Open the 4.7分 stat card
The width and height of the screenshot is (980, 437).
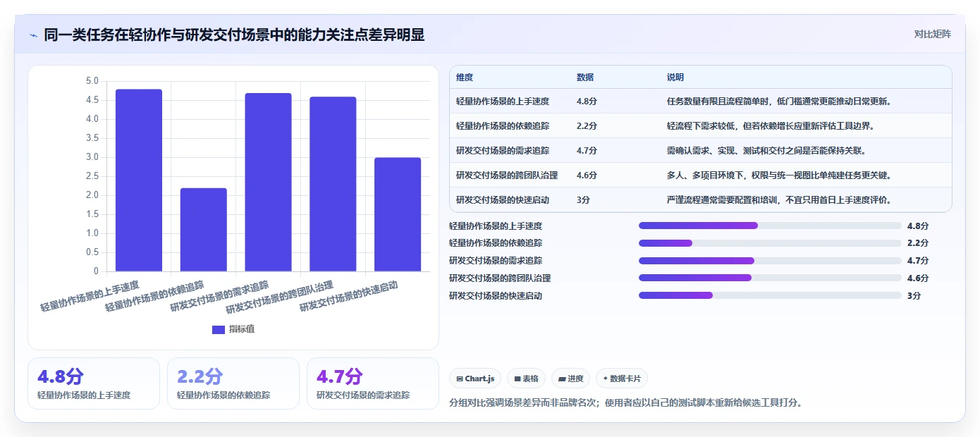pos(373,383)
